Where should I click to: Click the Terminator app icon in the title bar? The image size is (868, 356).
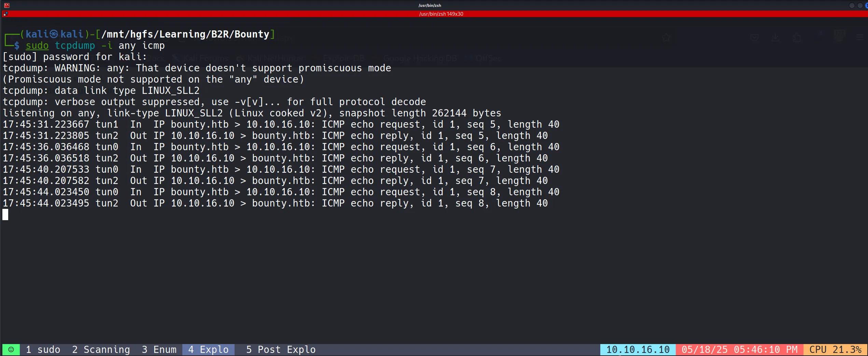(x=6, y=5)
